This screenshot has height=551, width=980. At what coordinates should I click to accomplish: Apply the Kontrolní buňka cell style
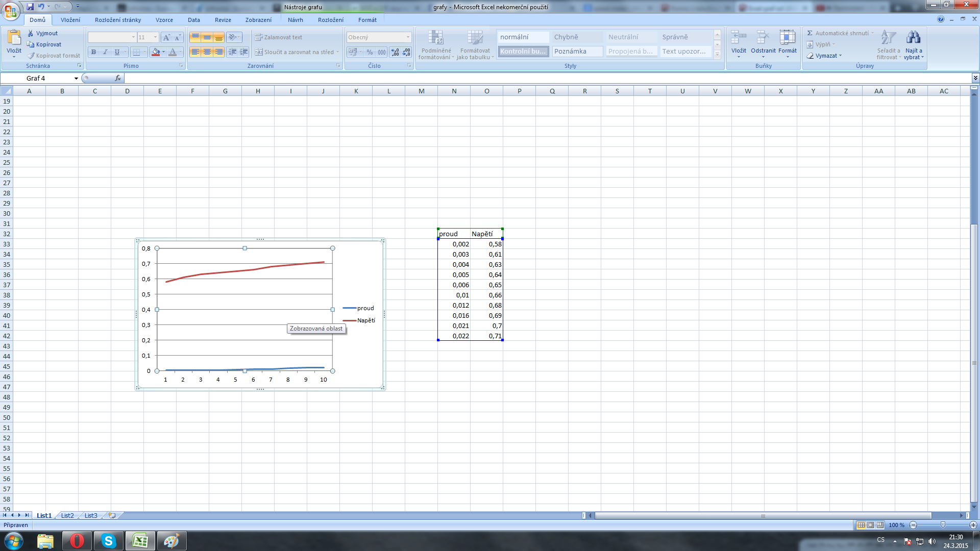pyautogui.click(x=523, y=52)
